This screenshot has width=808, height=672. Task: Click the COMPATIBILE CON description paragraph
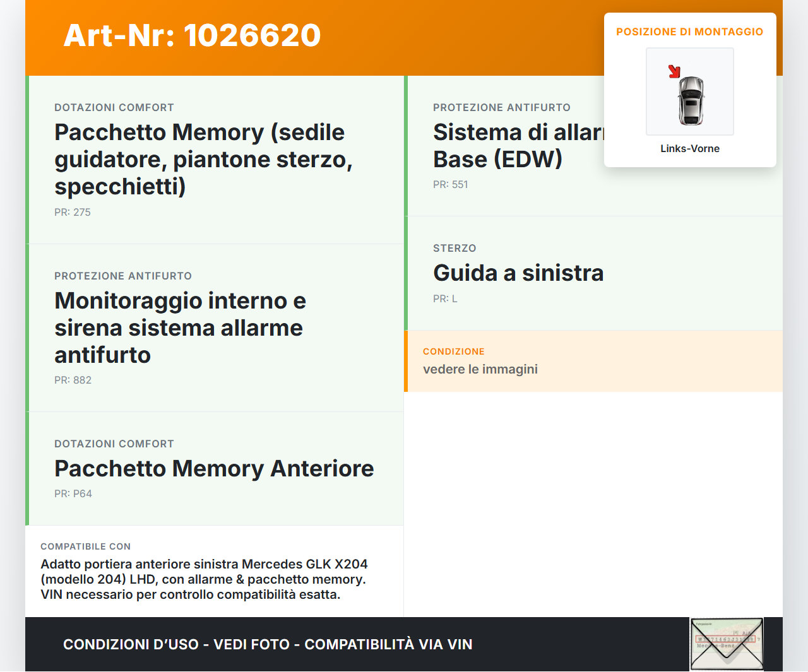[x=204, y=579]
